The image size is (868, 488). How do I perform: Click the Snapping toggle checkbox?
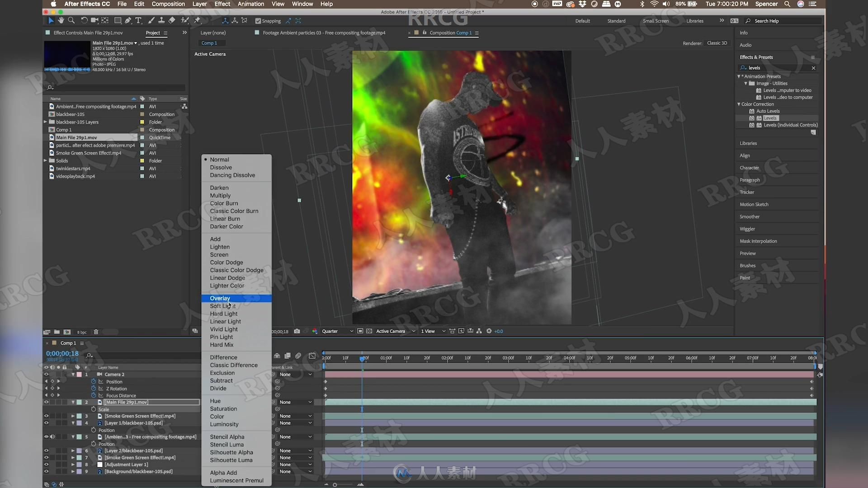[x=258, y=21]
